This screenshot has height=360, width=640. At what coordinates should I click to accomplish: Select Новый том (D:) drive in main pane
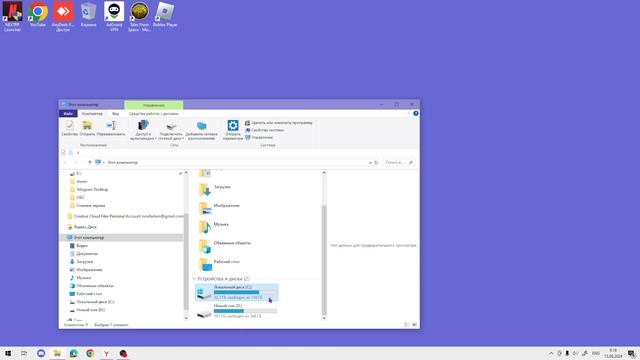[237, 311]
